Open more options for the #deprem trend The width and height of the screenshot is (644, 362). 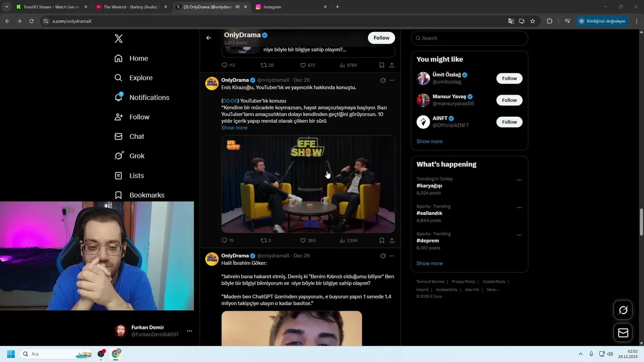click(519, 235)
